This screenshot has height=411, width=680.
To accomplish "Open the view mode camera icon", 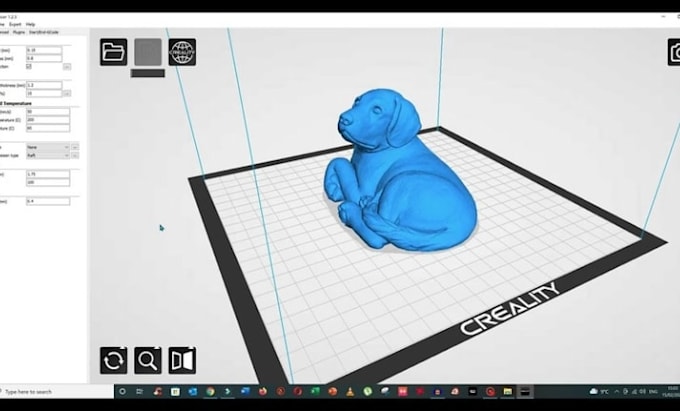I will [x=674, y=52].
